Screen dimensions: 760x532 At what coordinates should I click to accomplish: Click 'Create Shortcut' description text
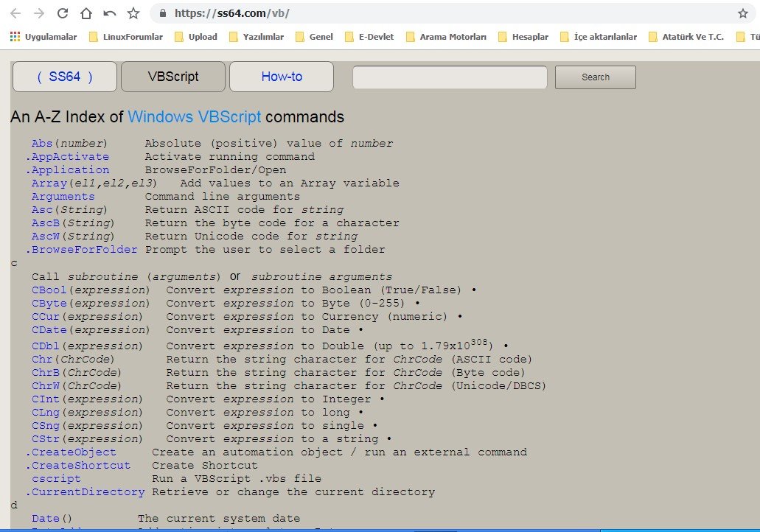point(204,466)
